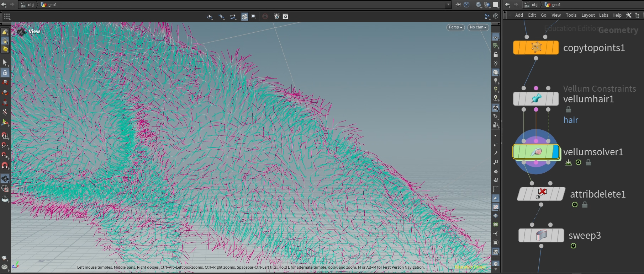The height and width of the screenshot is (274, 644).
Task: Open the Persp viewport dropdown
Action: [455, 27]
